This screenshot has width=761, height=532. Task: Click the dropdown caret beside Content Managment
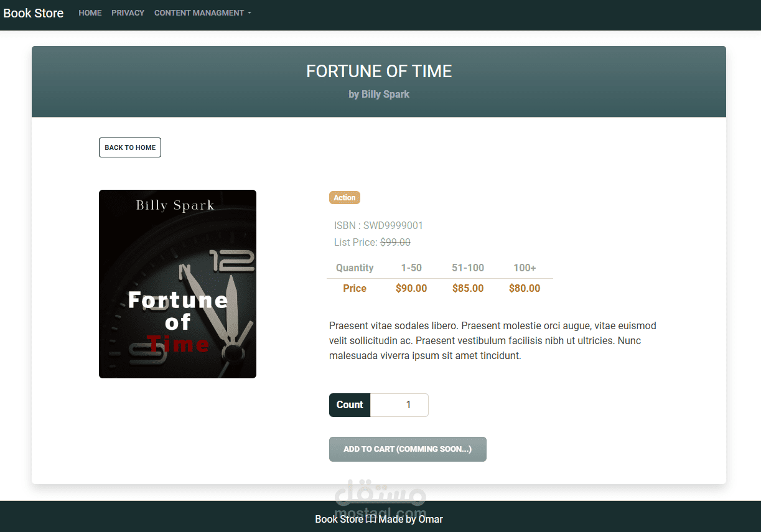point(250,13)
